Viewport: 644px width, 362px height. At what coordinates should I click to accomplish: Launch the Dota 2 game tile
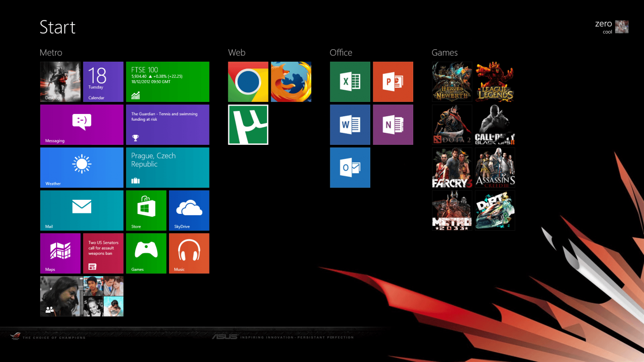(x=452, y=125)
